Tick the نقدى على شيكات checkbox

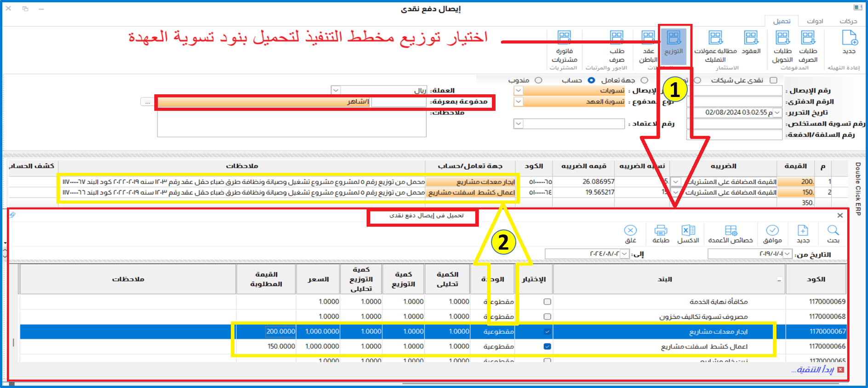[774, 80]
